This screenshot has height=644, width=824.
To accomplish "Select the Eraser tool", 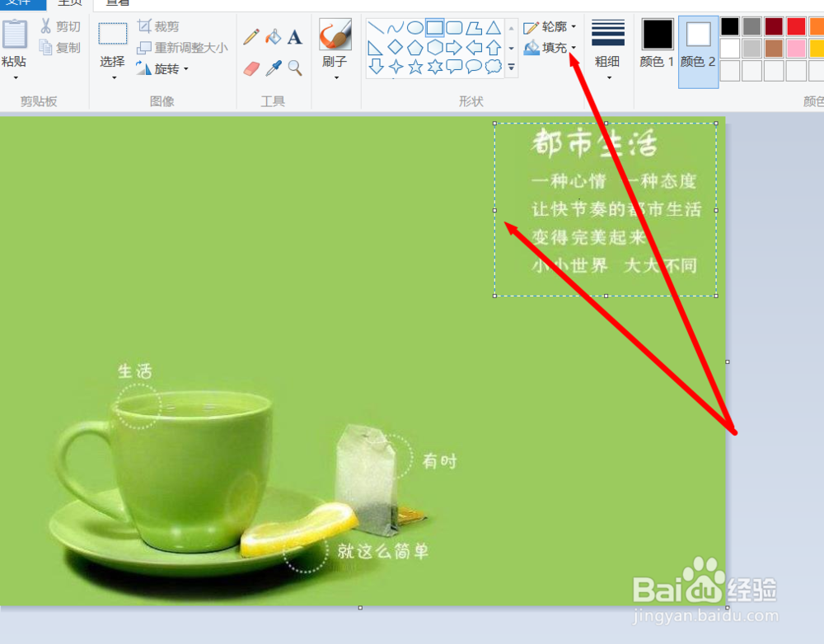I will (x=251, y=68).
